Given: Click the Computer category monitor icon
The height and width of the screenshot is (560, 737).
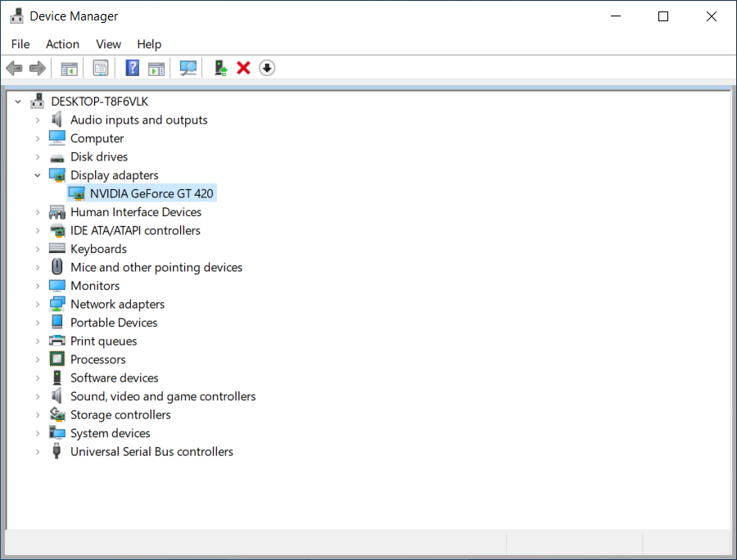Looking at the screenshot, I should click(x=57, y=138).
